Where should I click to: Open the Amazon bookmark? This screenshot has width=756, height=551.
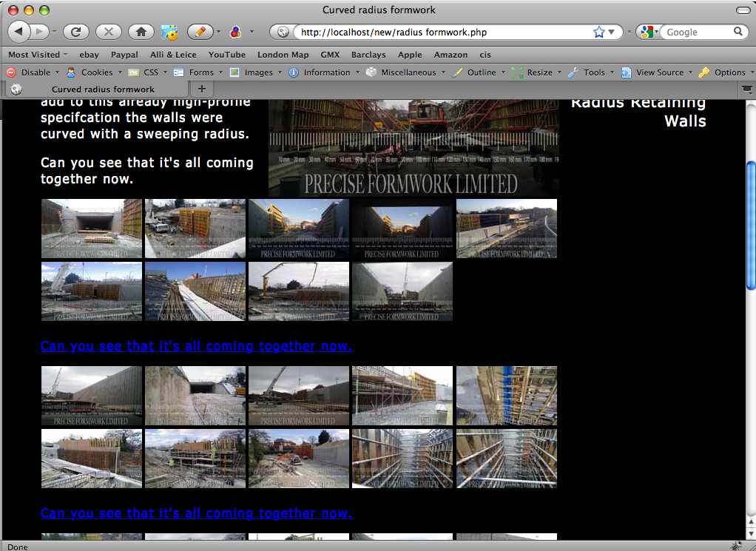[450, 55]
